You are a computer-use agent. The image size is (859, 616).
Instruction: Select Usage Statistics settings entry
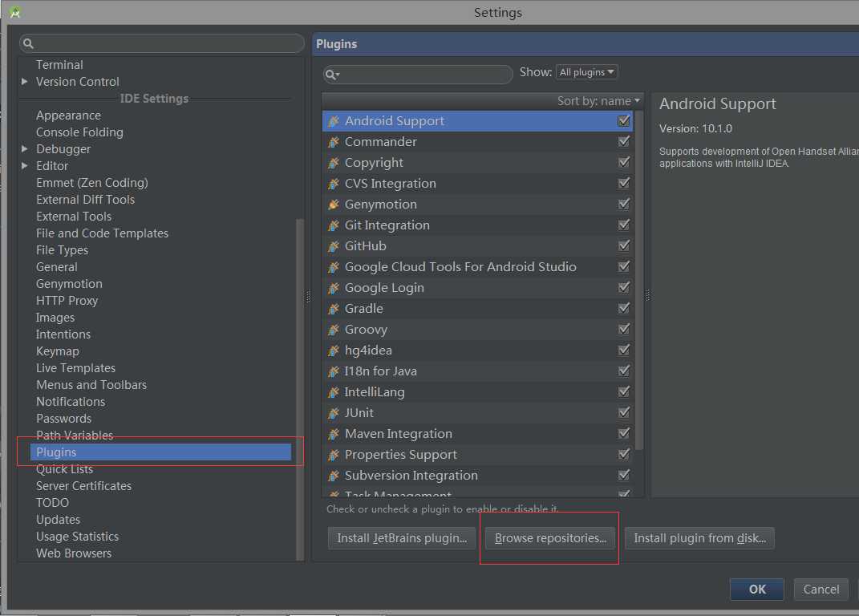click(77, 537)
